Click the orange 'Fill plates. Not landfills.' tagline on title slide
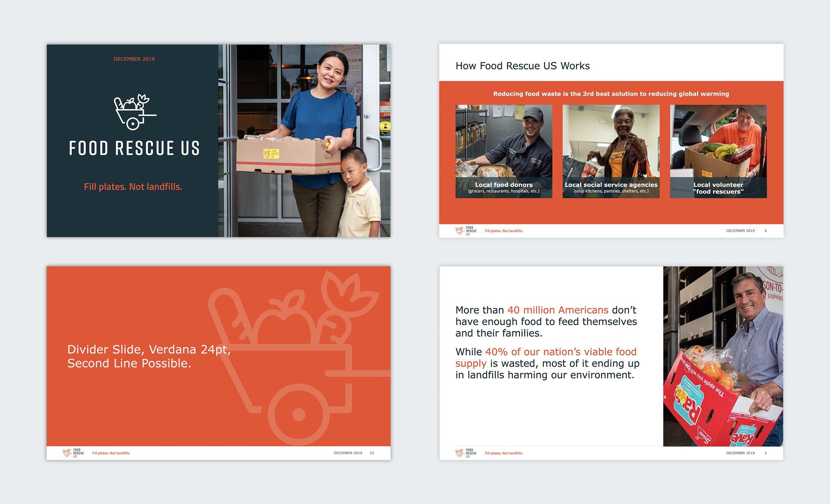 (133, 187)
